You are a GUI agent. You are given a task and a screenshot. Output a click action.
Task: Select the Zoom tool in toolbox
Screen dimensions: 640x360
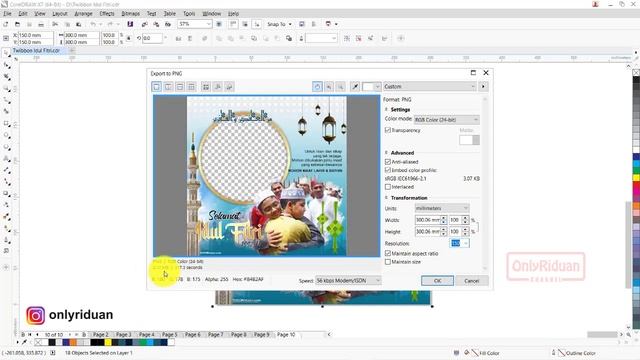pos(7,89)
